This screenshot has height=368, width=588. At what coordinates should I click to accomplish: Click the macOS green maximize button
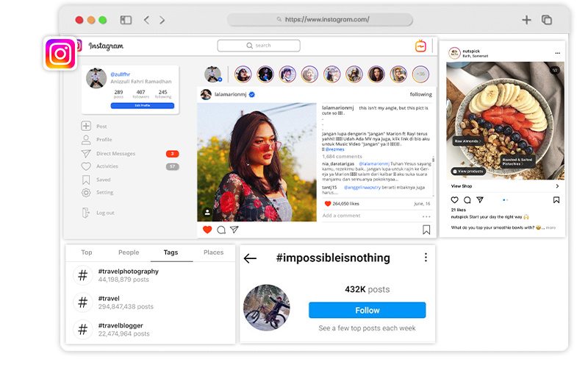(x=102, y=20)
